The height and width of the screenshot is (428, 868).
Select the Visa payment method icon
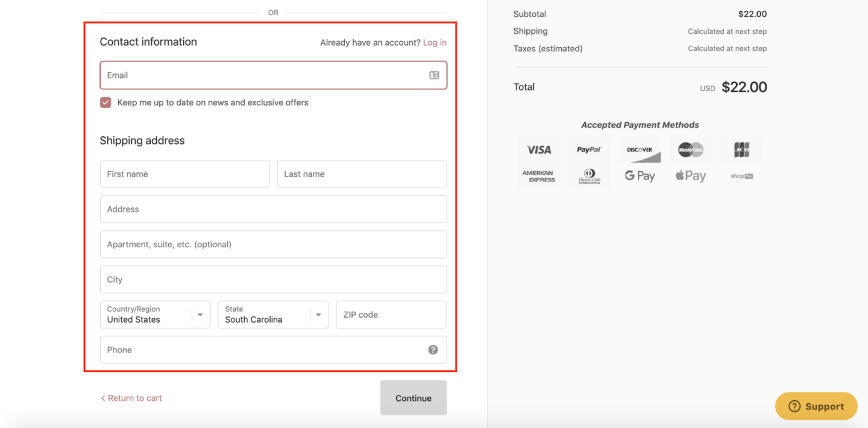click(x=538, y=149)
